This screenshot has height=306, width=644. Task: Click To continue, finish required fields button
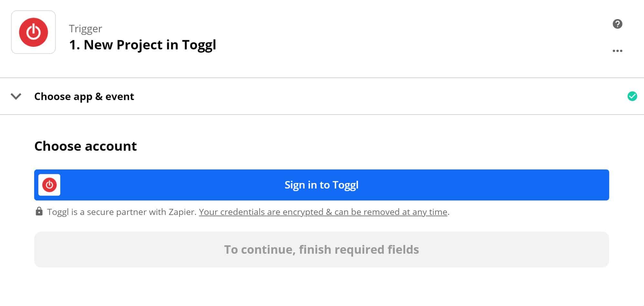(x=321, y=249)
